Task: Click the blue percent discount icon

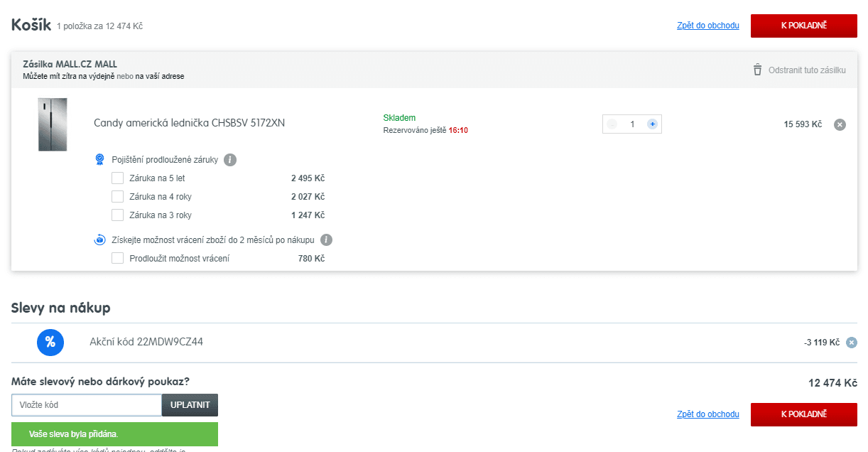Action: tap(50, 342)
